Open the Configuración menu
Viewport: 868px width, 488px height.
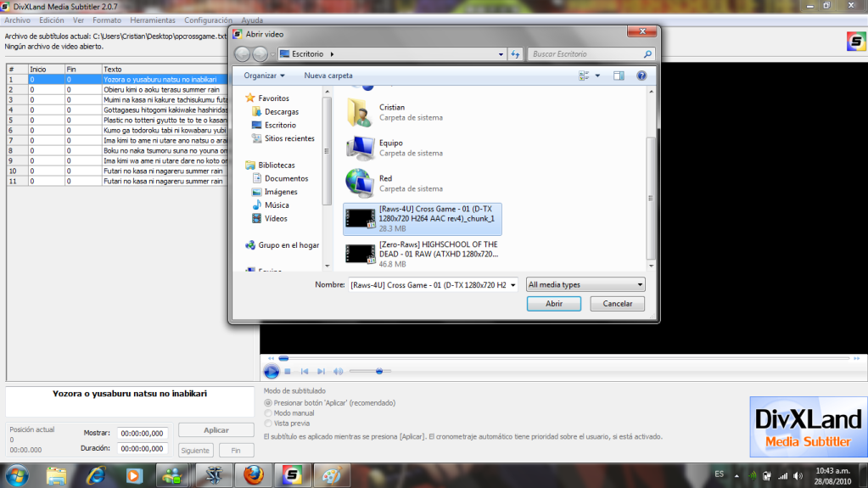208,20
